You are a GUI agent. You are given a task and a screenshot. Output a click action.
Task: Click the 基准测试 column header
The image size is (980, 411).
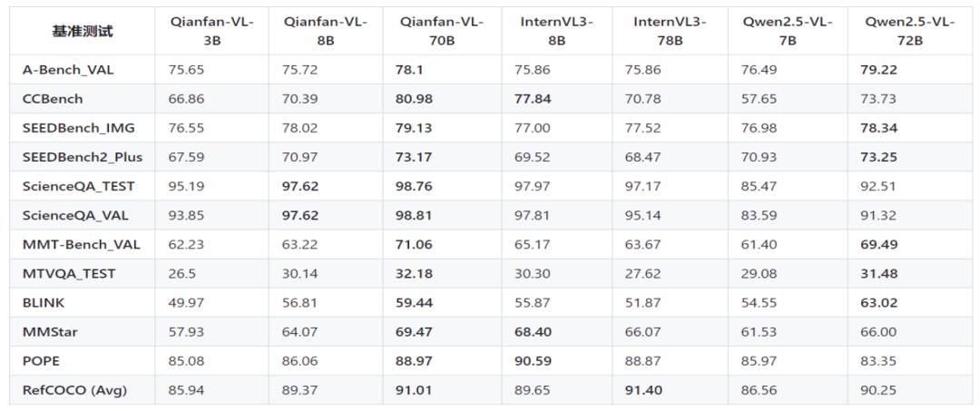[x=83, y=31]
